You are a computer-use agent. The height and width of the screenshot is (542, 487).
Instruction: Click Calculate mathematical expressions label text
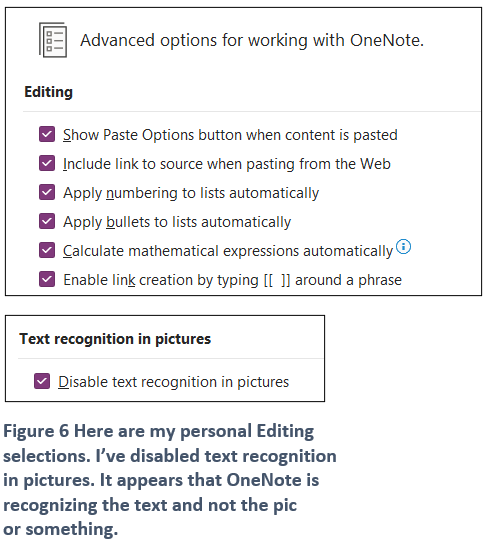tap(228, 251)
